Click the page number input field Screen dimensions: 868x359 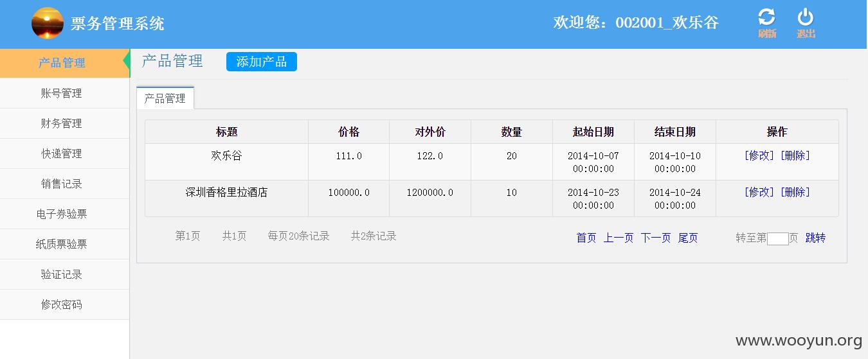(x=778, y=239)
